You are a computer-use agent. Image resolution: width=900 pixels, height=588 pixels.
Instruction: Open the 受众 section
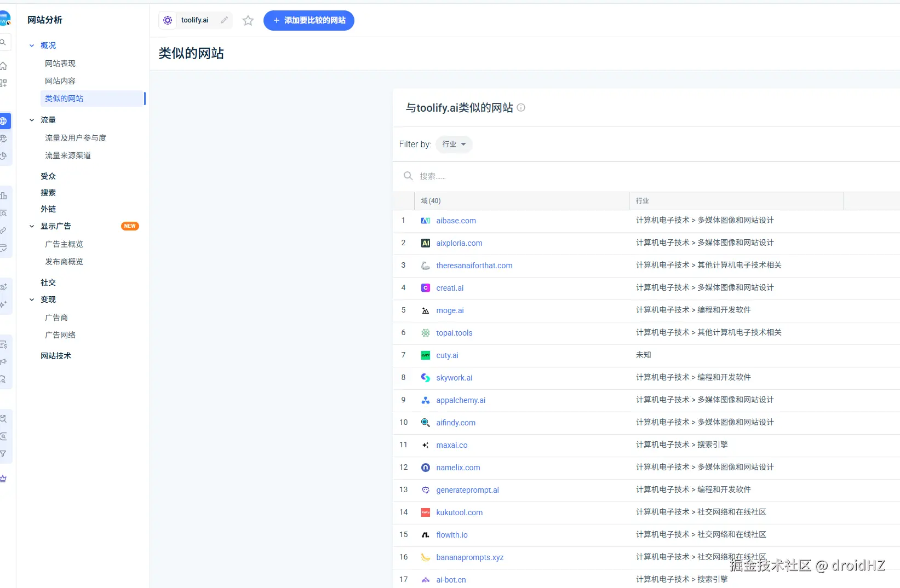[x=48, y=176]
